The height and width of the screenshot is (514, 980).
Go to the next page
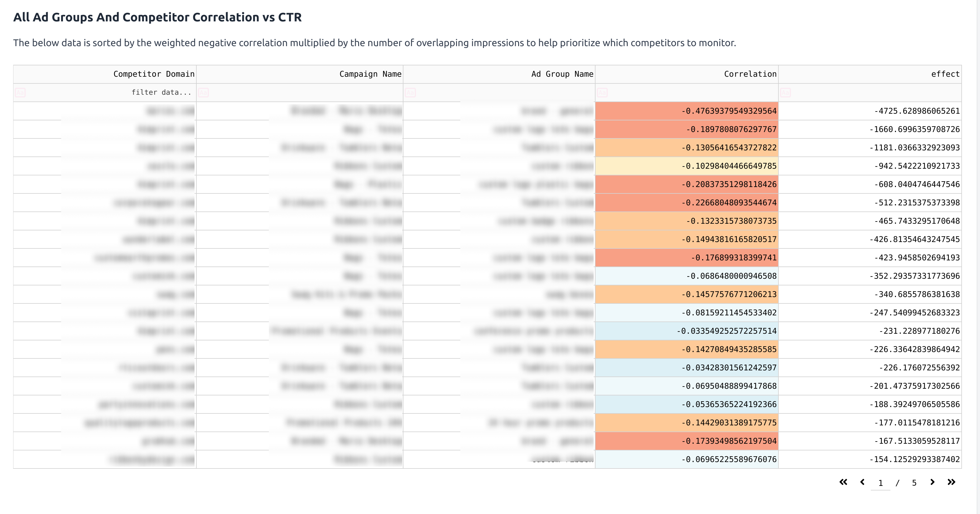click(932, 482)
